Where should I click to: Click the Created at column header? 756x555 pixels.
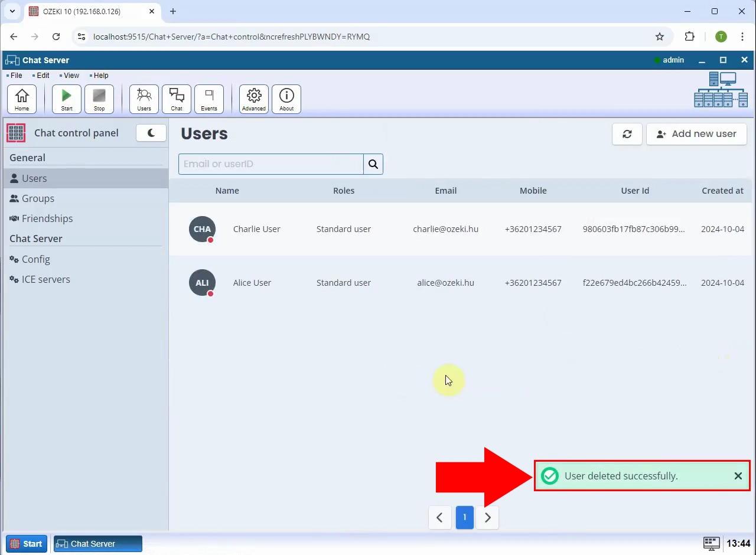point(722,191)
